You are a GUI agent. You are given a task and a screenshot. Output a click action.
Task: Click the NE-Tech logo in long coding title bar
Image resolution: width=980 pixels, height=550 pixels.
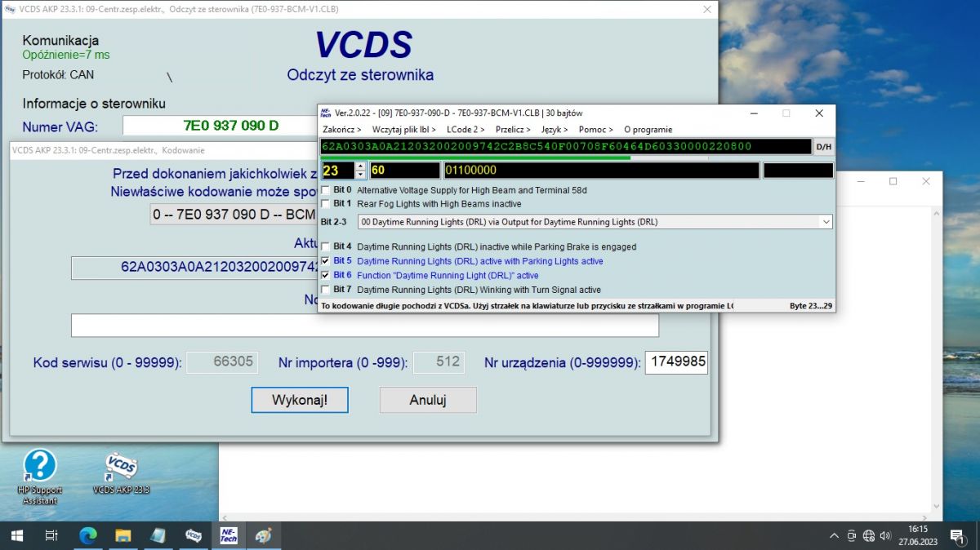pos(326,113)
